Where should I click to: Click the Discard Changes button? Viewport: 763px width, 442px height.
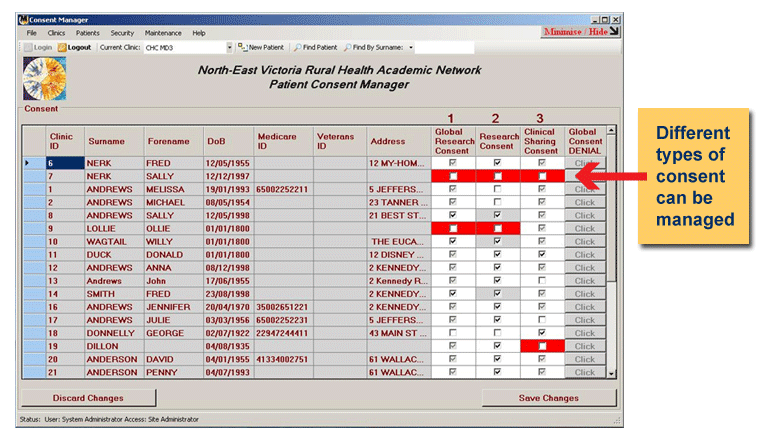(89, 398)
